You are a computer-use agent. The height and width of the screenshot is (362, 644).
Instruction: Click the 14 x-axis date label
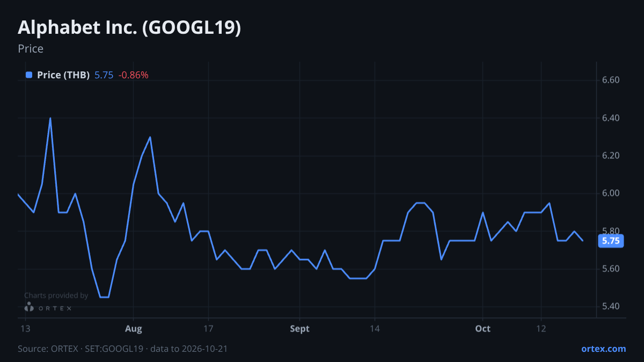click(x=375, y=329)
